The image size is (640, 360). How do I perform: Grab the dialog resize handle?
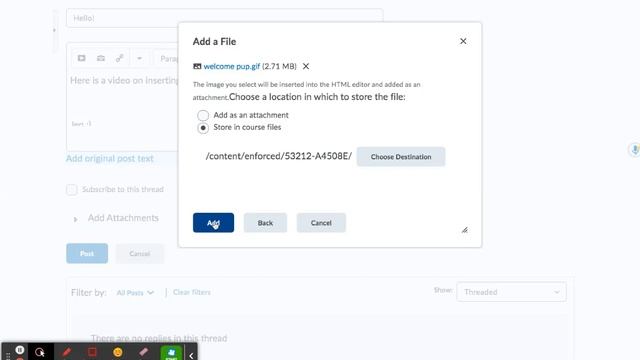tap(464, 230)
